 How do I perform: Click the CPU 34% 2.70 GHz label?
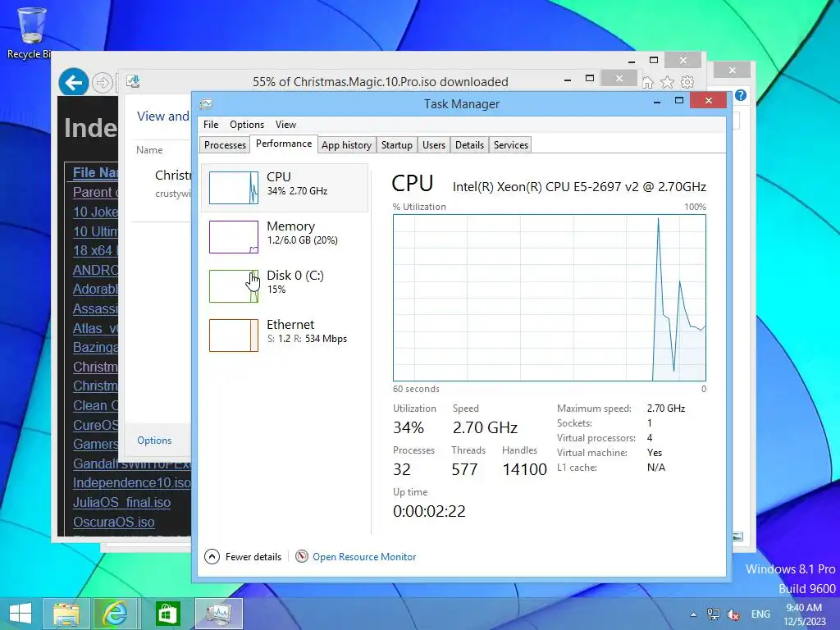297,183
